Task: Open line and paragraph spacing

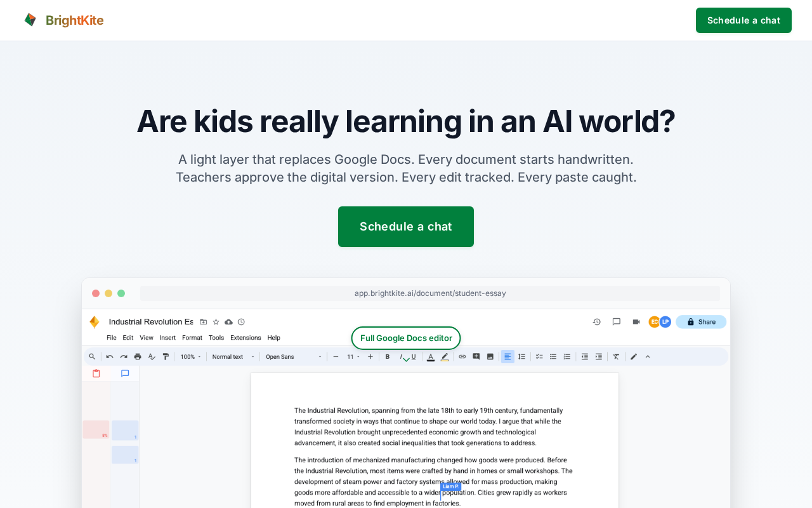Action: 522,357
